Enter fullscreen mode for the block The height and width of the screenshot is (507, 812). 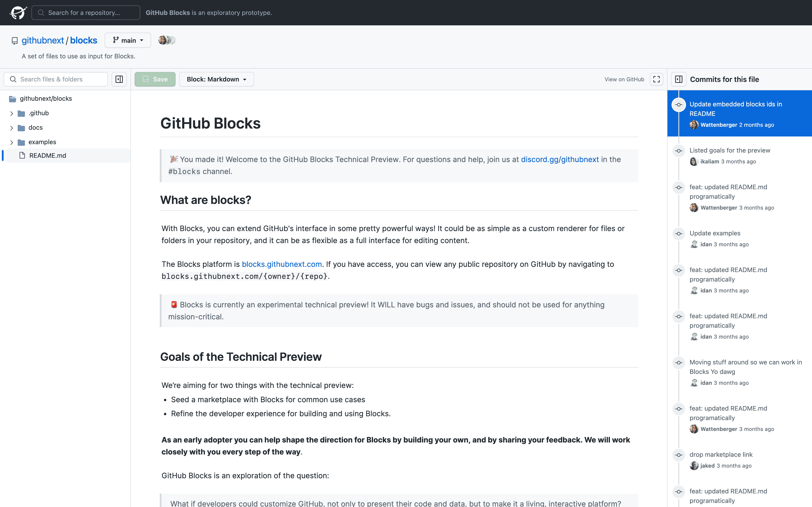point(656,79)
